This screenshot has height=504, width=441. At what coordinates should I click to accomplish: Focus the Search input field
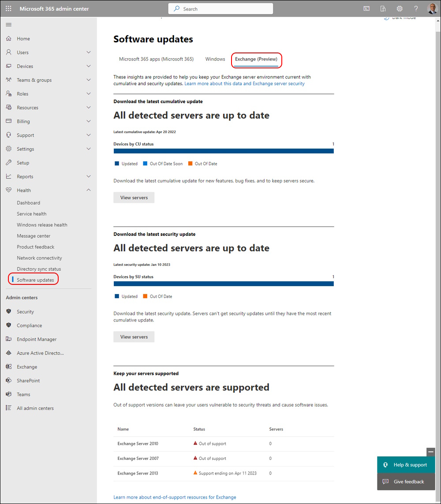pyautogui.click(x=220, y=9)
